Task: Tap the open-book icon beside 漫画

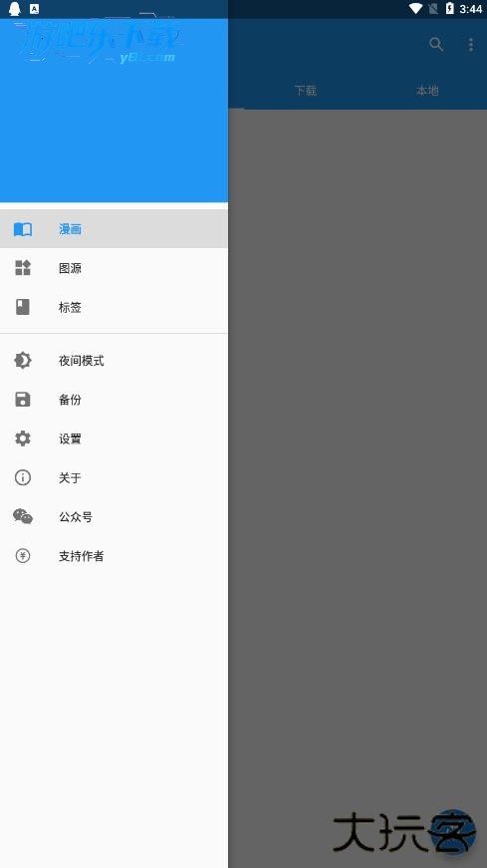Action: [23, 229]
